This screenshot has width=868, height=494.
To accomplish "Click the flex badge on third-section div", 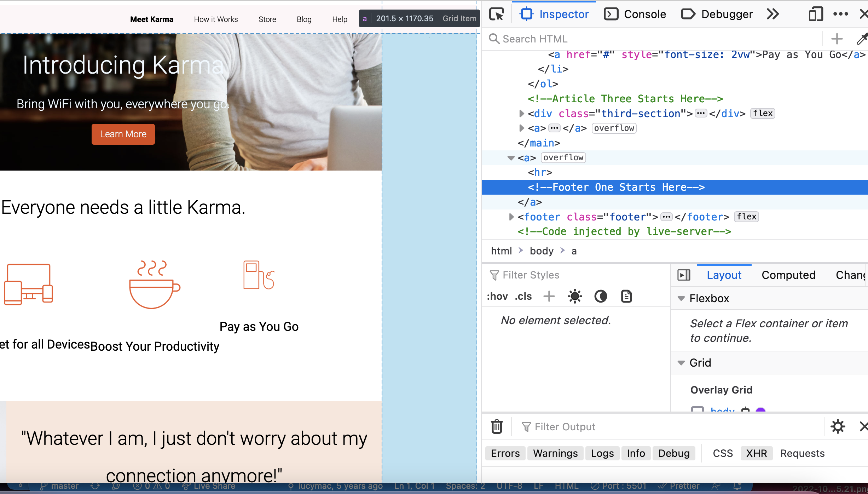I will (x=763, y=113).
